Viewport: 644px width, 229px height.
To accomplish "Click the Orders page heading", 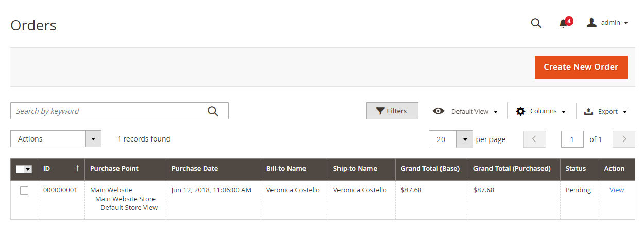I will [x=33, y=25].
